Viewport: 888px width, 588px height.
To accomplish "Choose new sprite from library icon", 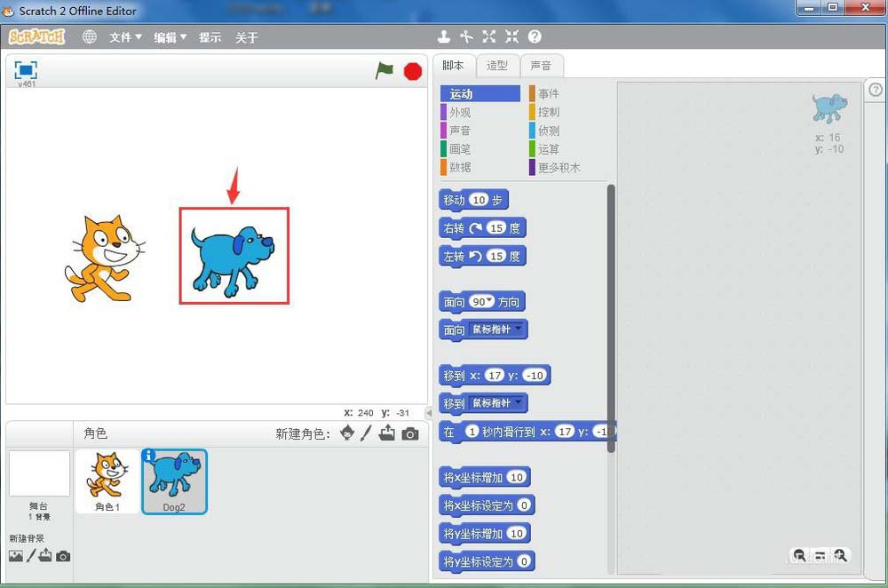I will [347, 433].
